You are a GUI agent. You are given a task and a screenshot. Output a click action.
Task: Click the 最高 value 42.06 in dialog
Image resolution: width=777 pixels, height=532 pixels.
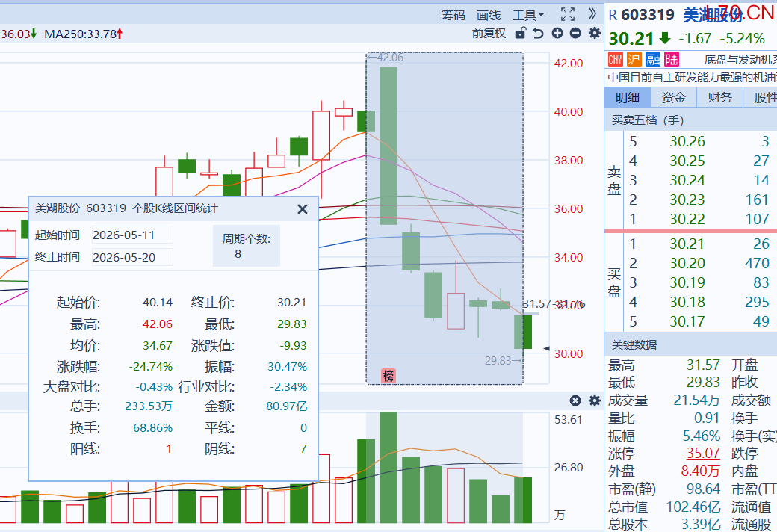coord(158,324)
